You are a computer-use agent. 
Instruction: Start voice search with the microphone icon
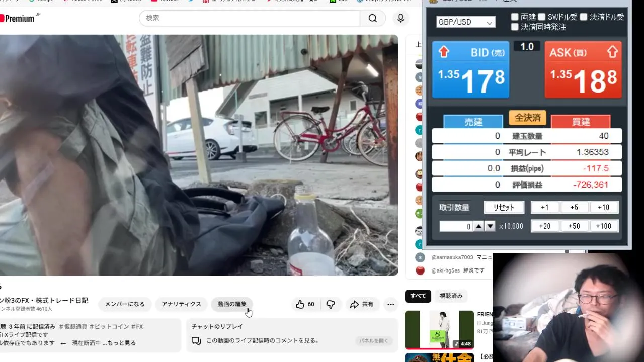(400, 18)
